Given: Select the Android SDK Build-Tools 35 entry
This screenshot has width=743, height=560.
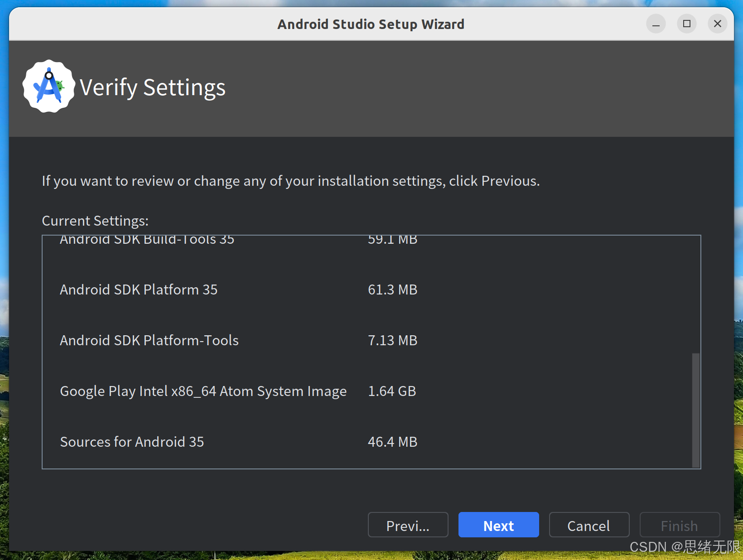Looking at the screenshot, I should pos(147,240).
